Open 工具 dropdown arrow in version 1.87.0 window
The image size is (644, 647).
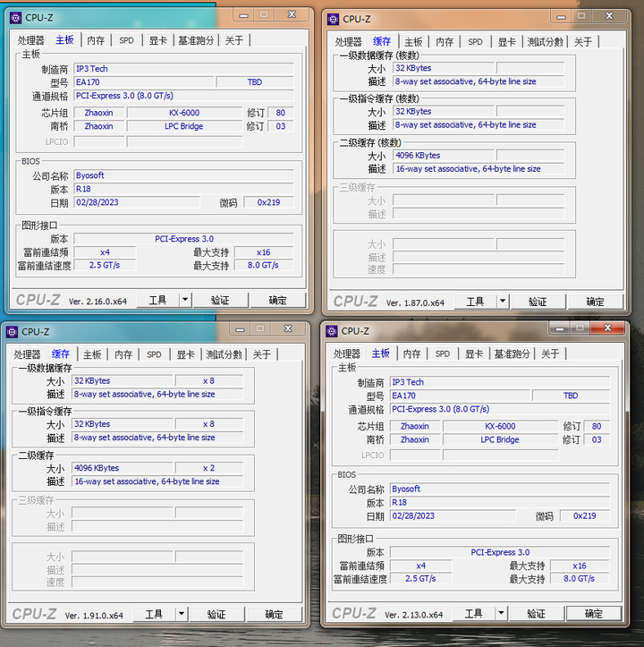click(x=503, y=302)
